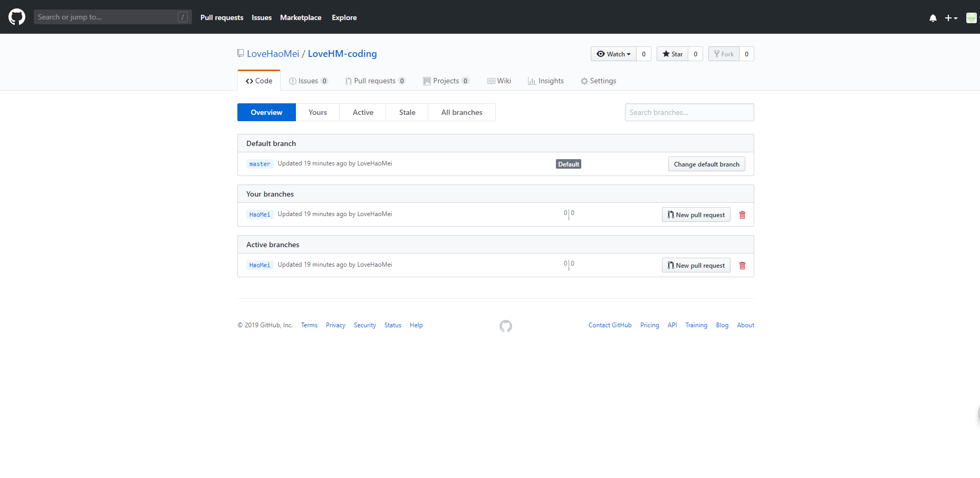Open the stargazers count
This screenshot has width=980, height=478.
tap(695, 54)
